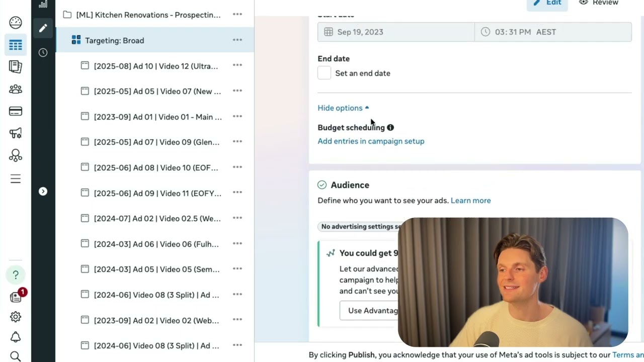Check the Set an end date box
This screenshot has height=362, width=644.
click(x=325, y=73)
